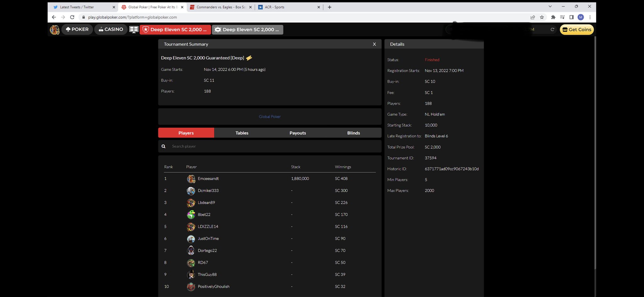Image resolution: width=644 pixels, height=297 pixels.
Task: Expand the window controls chevron near minimize
Action: [x=550, y=6]
